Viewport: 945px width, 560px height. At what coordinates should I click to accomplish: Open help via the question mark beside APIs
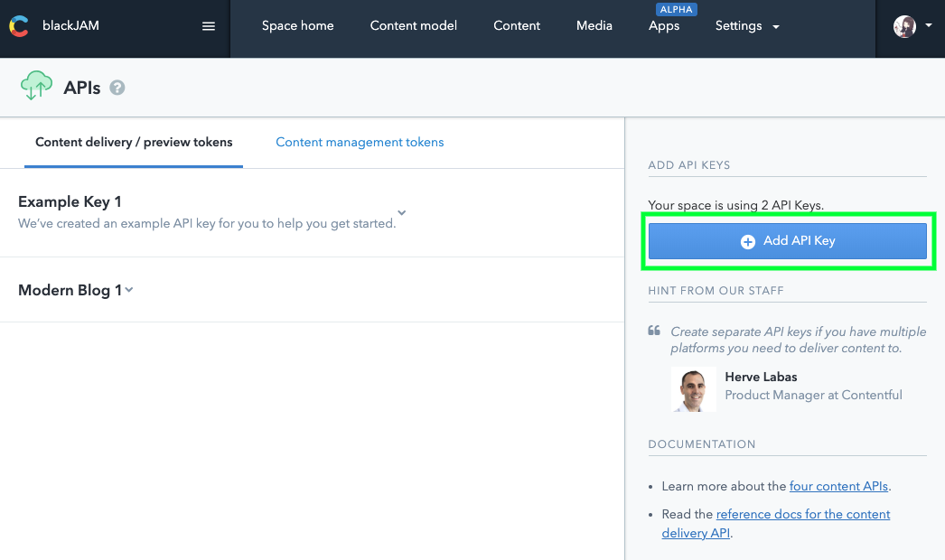click(x=117, y=88)
